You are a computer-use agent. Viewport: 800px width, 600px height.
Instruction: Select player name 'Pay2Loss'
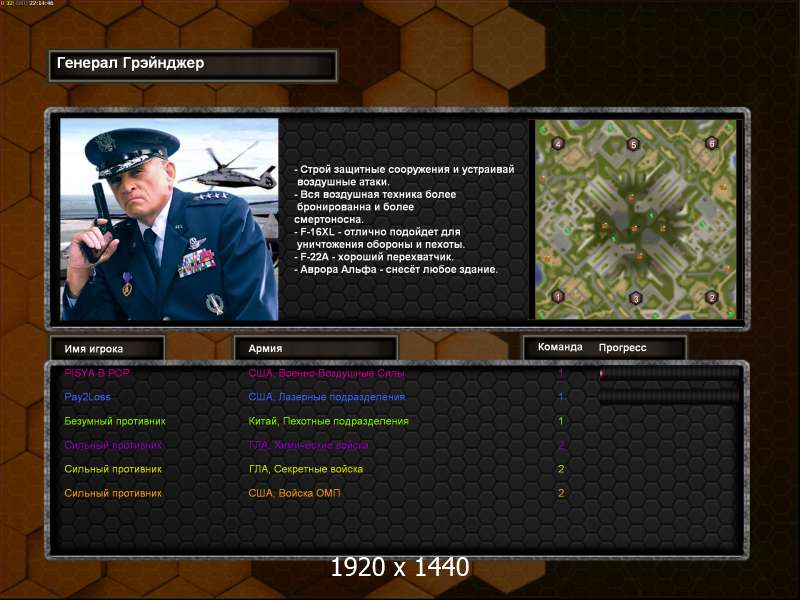coord(87,397)
